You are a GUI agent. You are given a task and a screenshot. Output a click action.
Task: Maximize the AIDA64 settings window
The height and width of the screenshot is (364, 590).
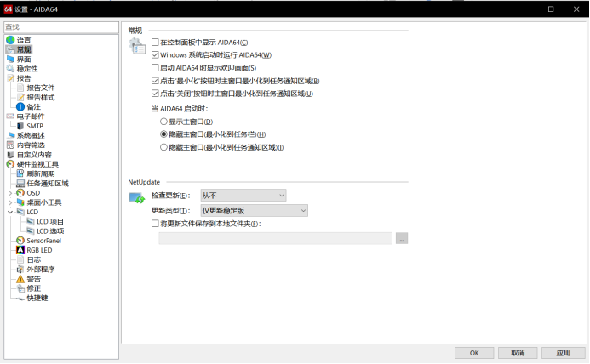tap(551, 9)
